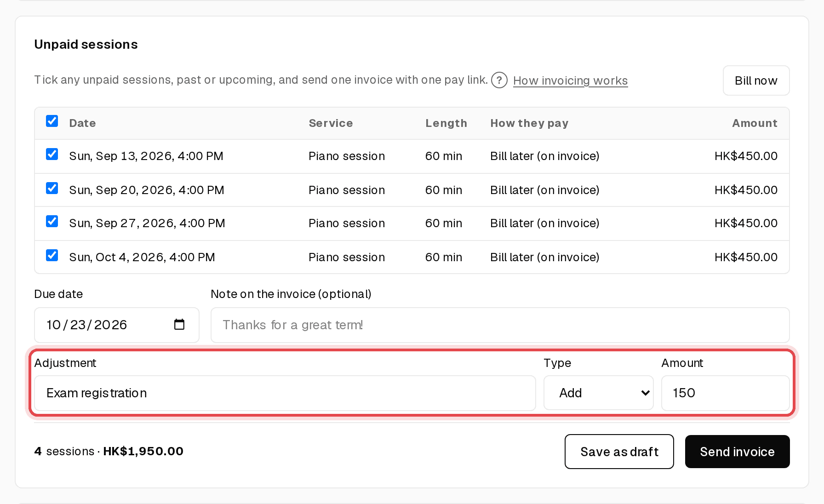The image size is (824, 504).
Task: Uncheck the Oct 4, 2026 session
Action: 52,256
